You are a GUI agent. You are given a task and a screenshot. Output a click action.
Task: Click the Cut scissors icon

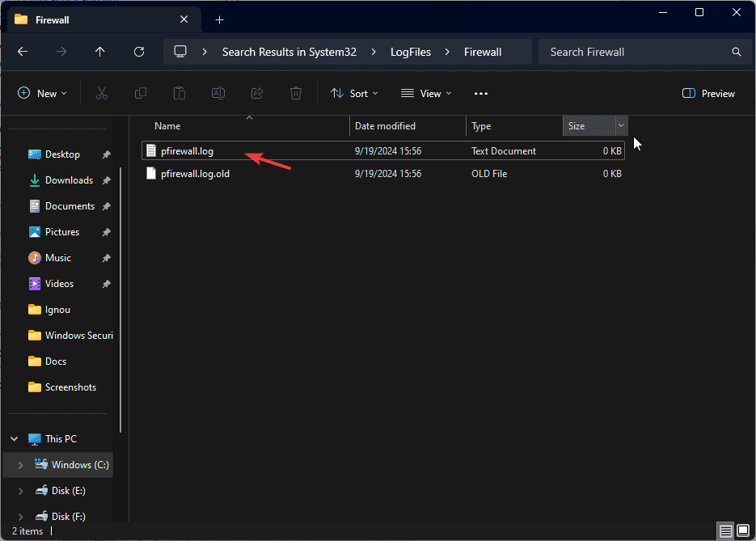click(x=101, y=94)
